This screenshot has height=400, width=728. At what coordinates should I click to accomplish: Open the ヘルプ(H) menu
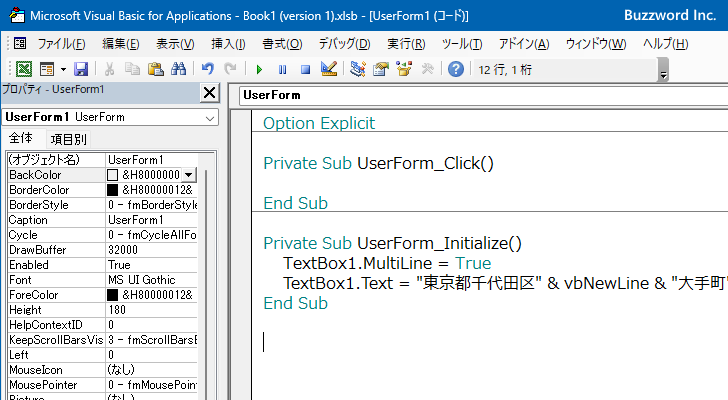pyautogui.click(x=665, y=44)
